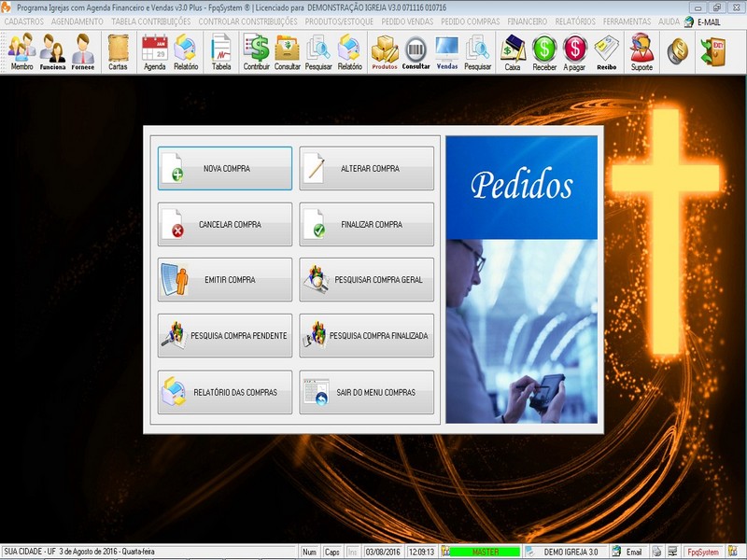Open the Membro icon in toolbar
This screenshot has width=747, height=560.
pyautogui.click(x=21, y=52)
